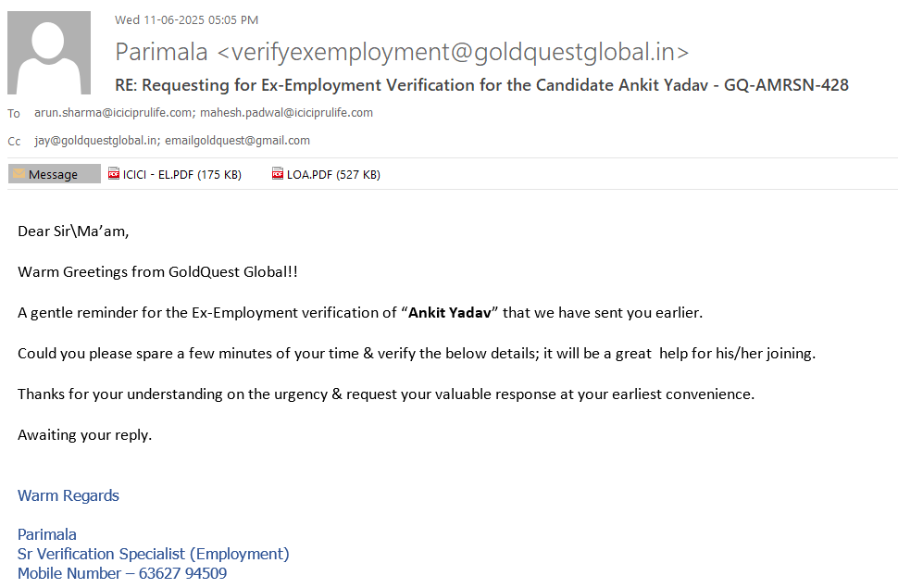Click the sender name Parimala in header

[161, 52]
